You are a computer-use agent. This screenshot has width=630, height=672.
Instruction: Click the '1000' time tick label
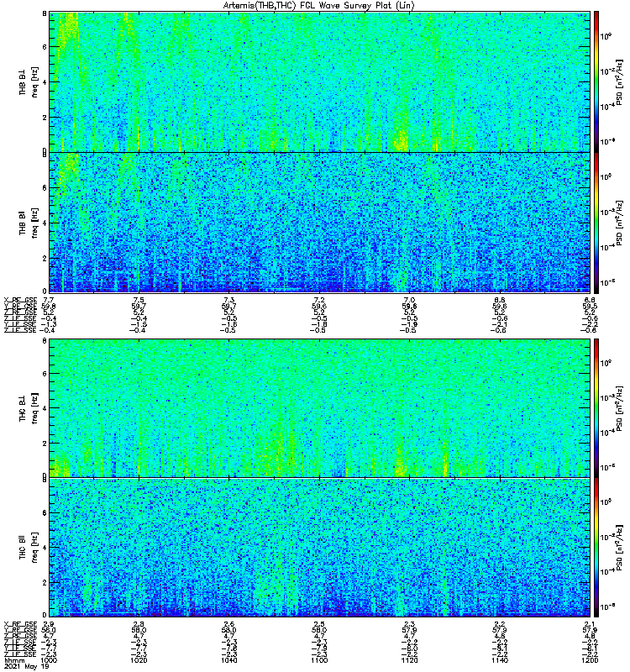[49, 660]
